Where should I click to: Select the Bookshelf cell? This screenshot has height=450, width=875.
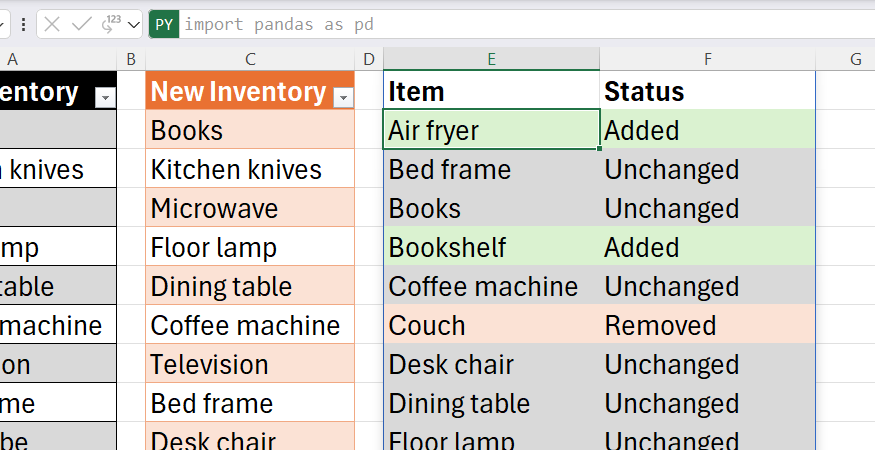(x=492, y=247)
